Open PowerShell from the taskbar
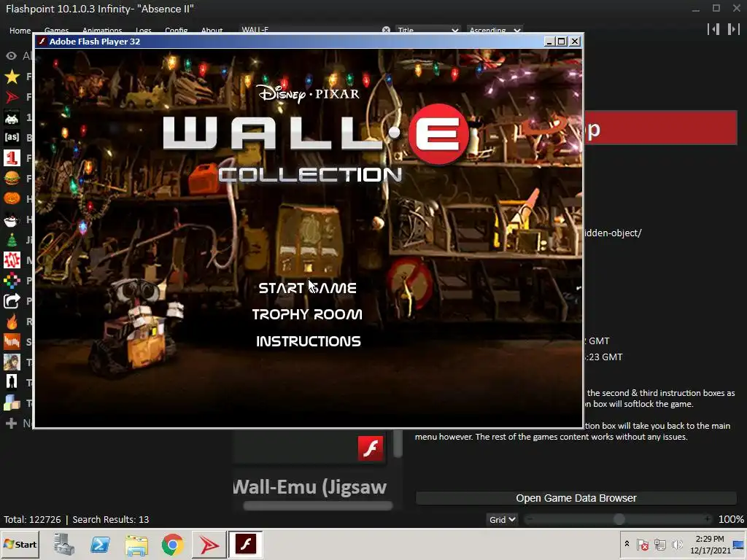 click(100, 544)
